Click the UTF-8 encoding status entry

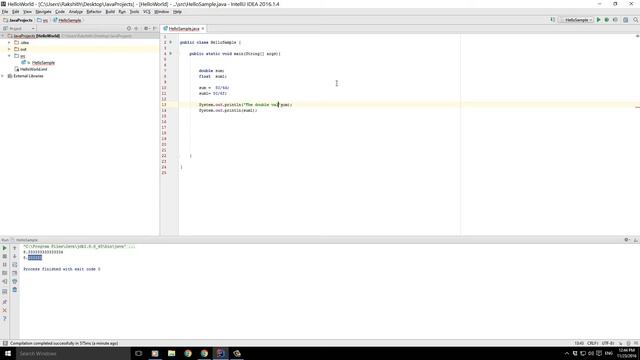pyautogui.click(x=608, y=343)
